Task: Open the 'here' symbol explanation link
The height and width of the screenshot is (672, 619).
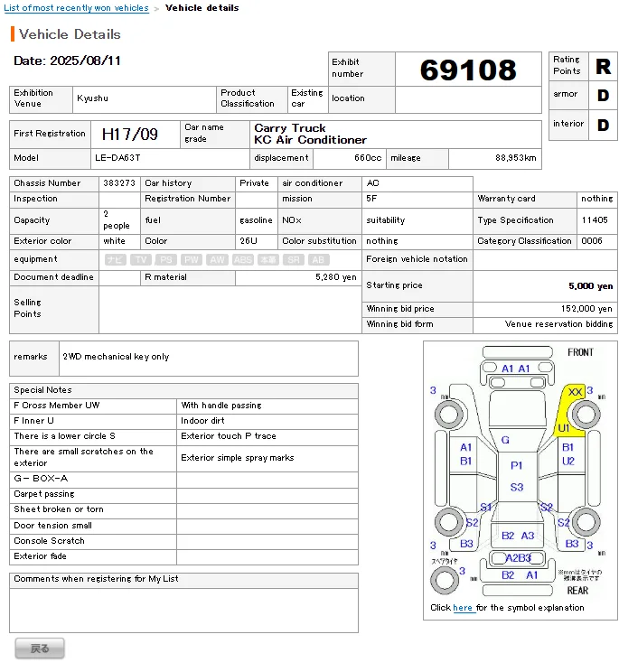Action: pyautogui.click(x=463, y=608)
